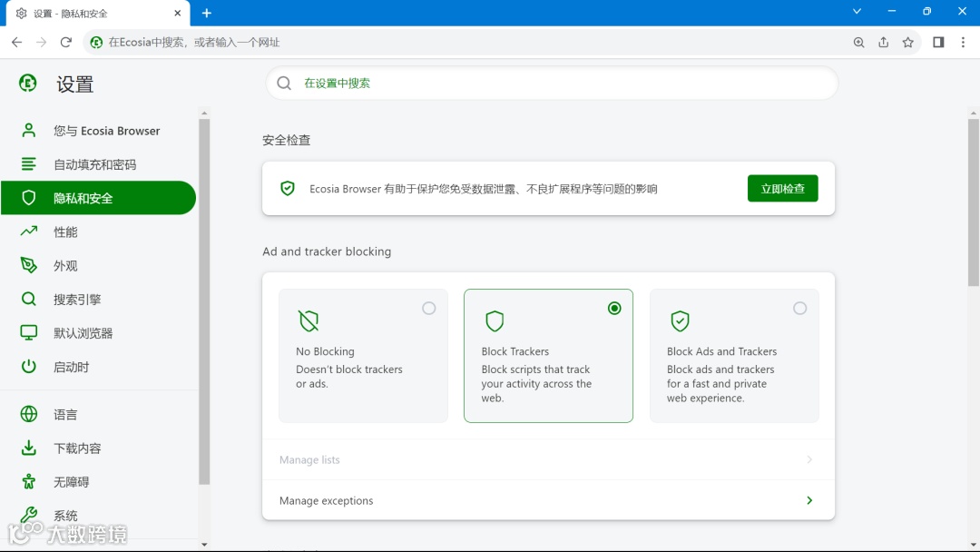The width and height of the screenshot is (980, 552).
Task: Click the Block Trackers option title
Action: point(515,351)
